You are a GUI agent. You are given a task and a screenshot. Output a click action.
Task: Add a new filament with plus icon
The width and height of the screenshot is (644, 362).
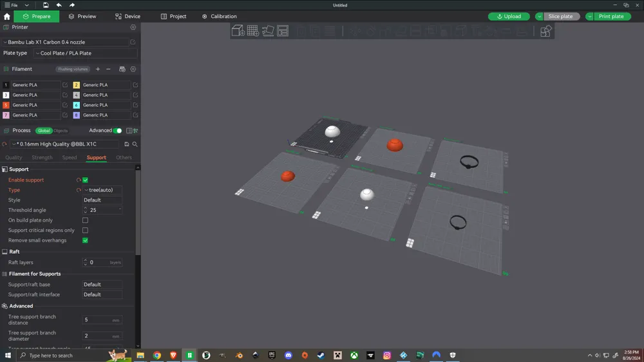pos(98,69)
